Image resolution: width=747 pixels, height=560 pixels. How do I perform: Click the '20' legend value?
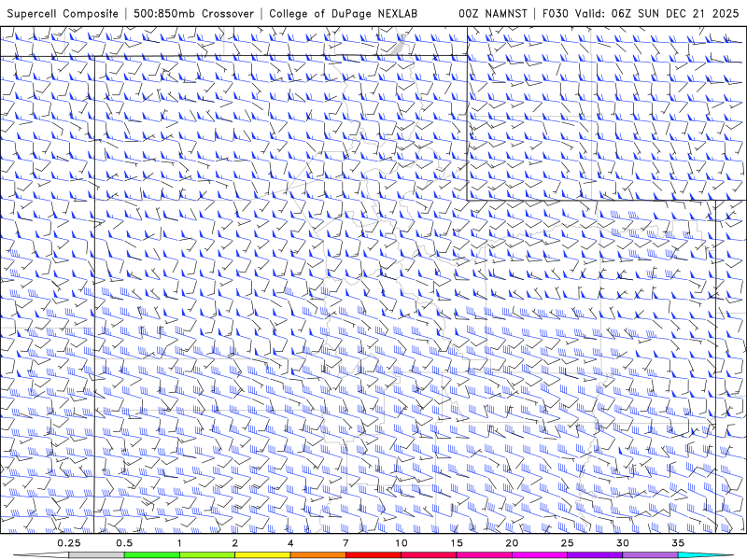(512, 543)
